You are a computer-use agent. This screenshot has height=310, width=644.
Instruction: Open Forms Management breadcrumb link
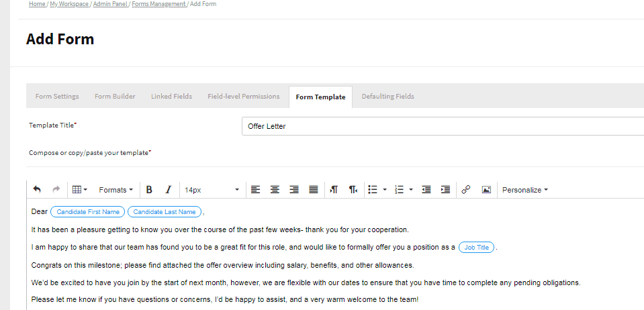[x=158, y=4]
